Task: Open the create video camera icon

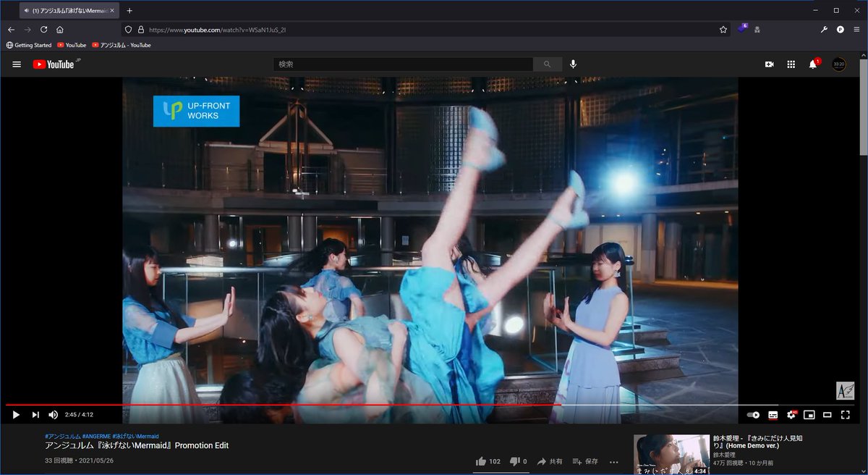Action: (x=770, y=64)
